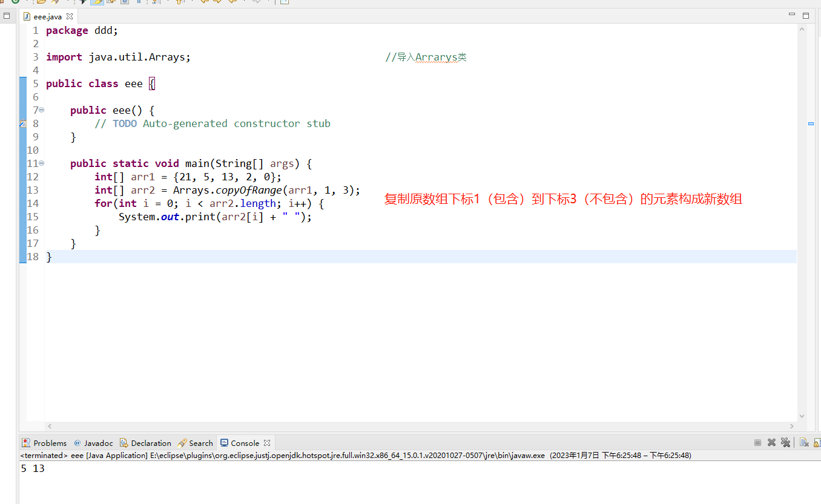Clear the Console output
The image size is (821, 504).
pos(803,442)
